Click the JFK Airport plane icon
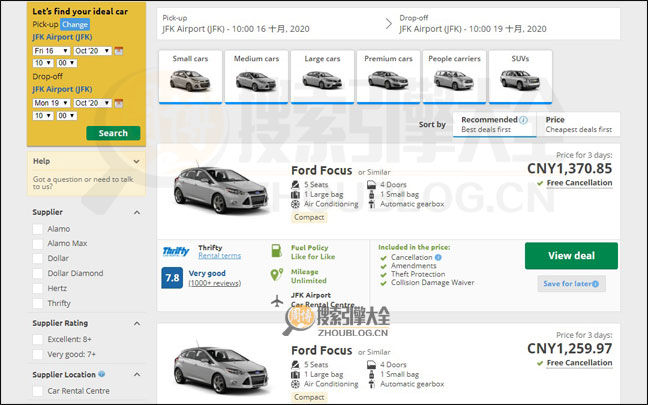Viewport: 648px width, 405px height. 277,301
